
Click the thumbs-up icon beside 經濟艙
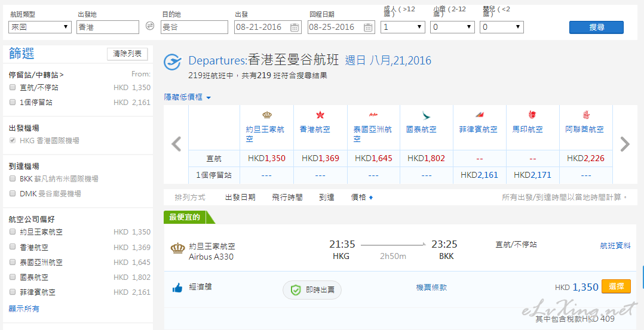(177, 289)
